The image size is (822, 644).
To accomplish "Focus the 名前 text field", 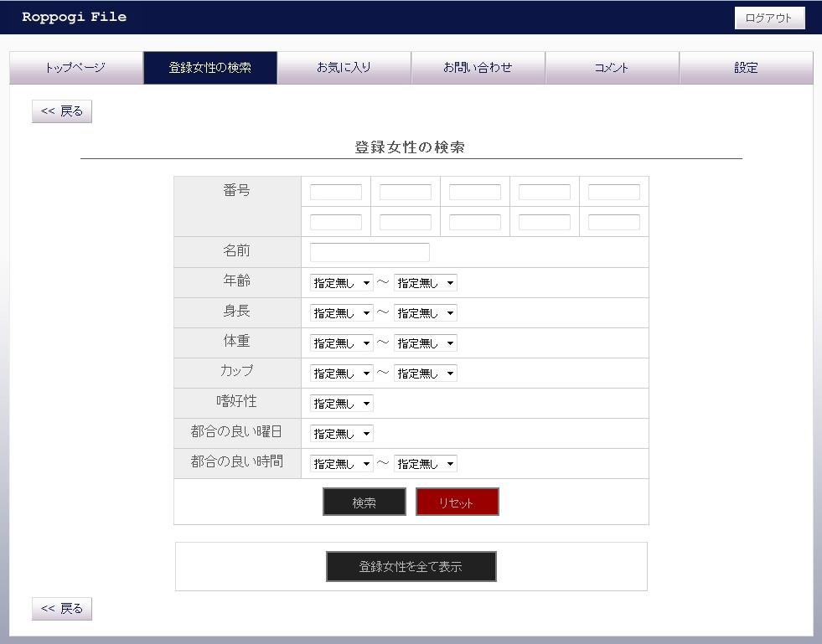I will pos(370,252).
